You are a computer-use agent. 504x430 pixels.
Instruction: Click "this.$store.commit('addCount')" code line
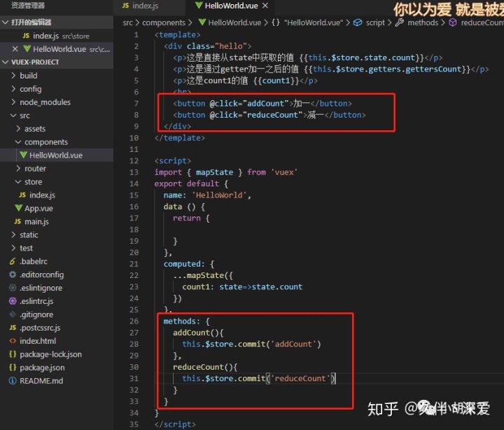(251, 344)
